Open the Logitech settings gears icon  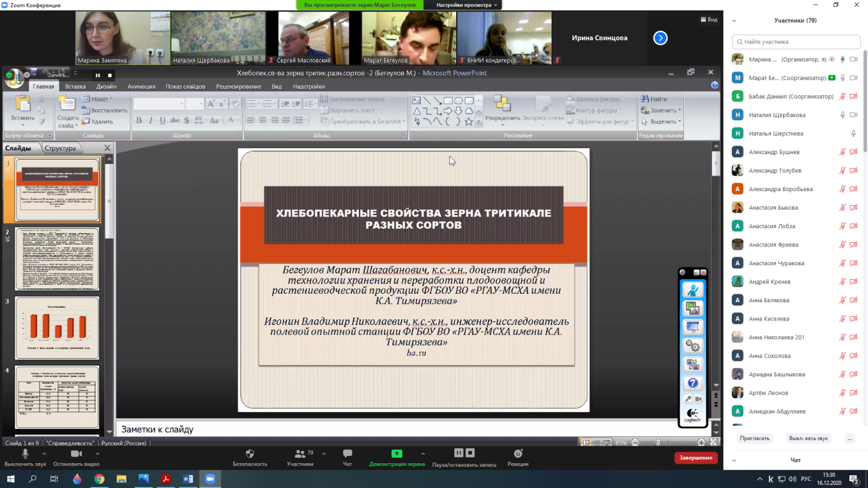click(x=692, y=346)
